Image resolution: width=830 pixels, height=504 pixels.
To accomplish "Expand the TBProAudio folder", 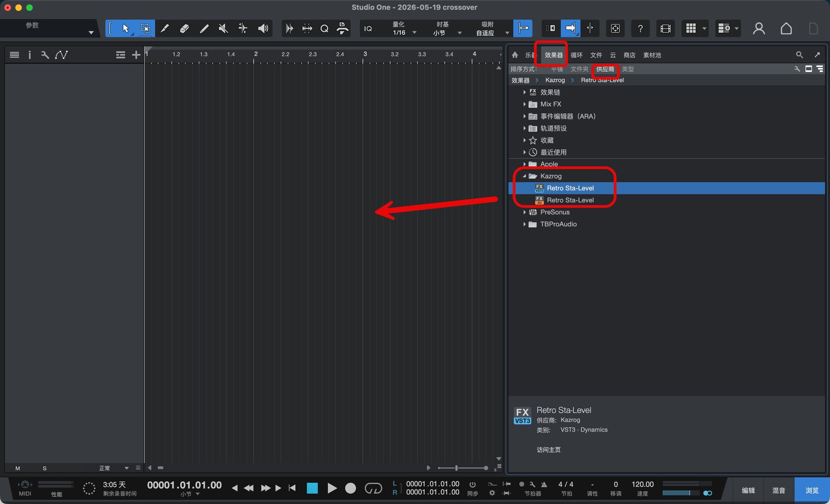I will pos(524,224).
